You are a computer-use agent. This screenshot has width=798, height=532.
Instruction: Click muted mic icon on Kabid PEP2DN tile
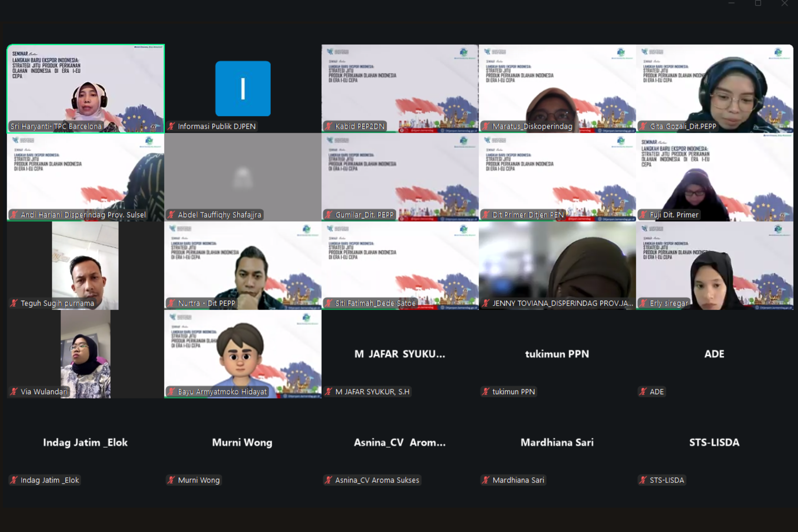[x=328, y=126]
